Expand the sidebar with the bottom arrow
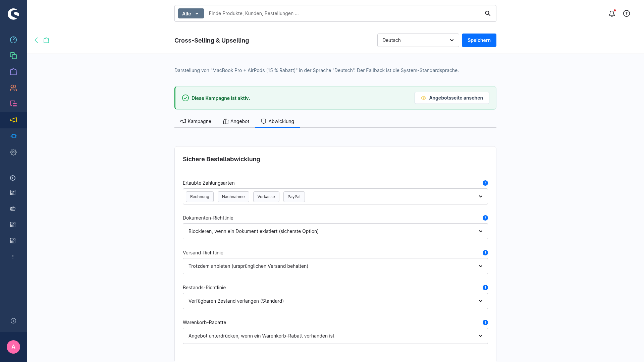The height and width of the screenshot is (362, 644). (x=13, y=321)
